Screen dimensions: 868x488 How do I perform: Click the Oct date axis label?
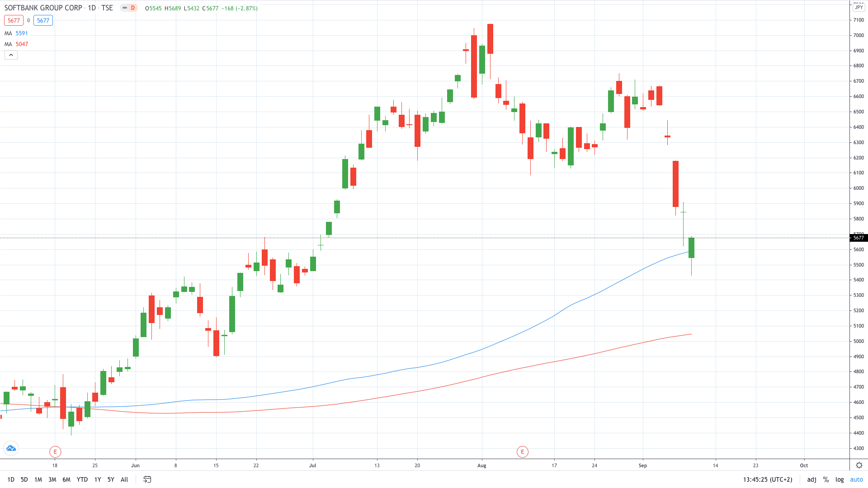point(804,465)
